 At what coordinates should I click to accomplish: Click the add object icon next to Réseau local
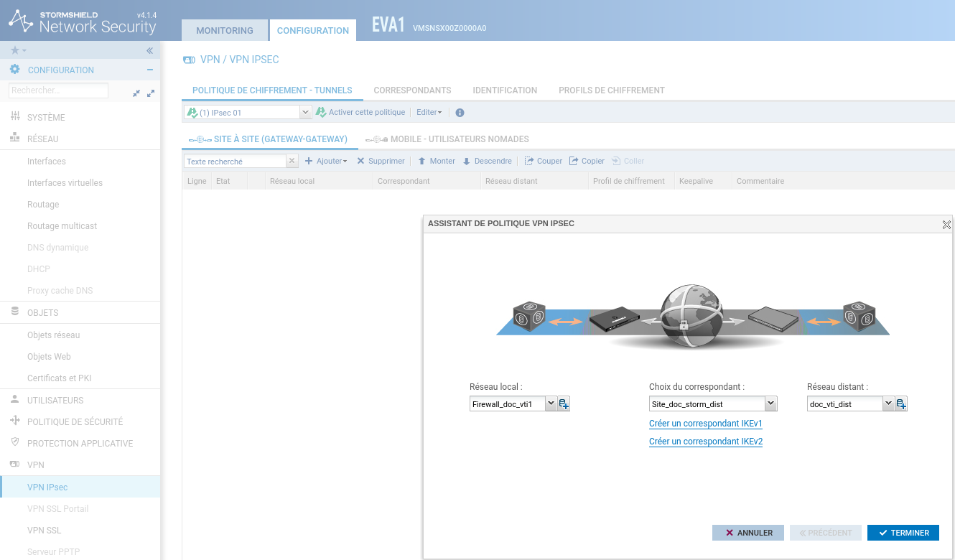(x=564, y=403)
